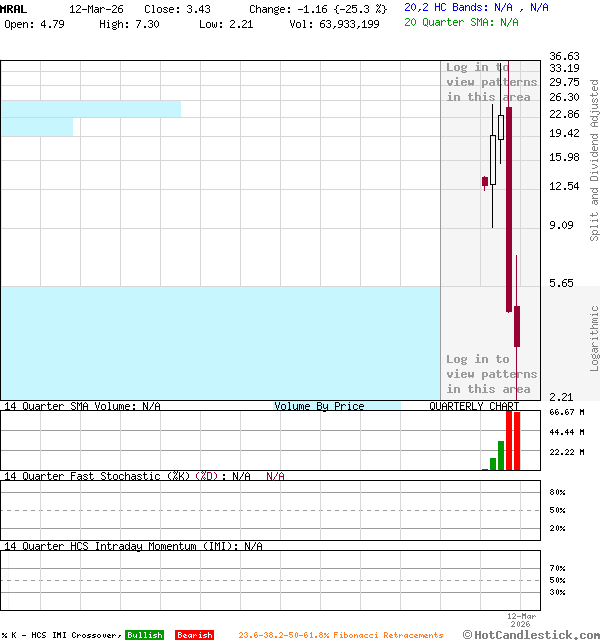Screen dimensions: 600x640
Task: Click the small first red candlestick near 12.54
Action: click(x=485, y=182)
